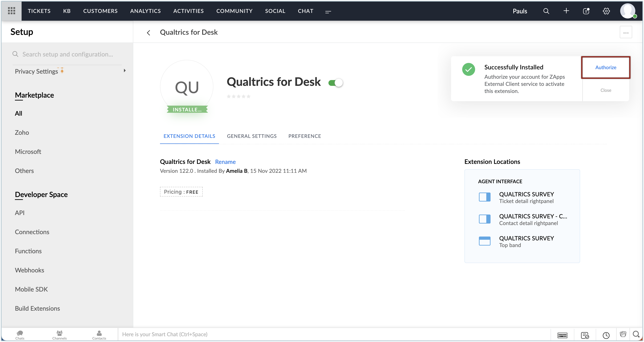The height and width of the screenshot is (342, 644).
Task: Open the Setup gear icon
Action: (x=606, y=11)
